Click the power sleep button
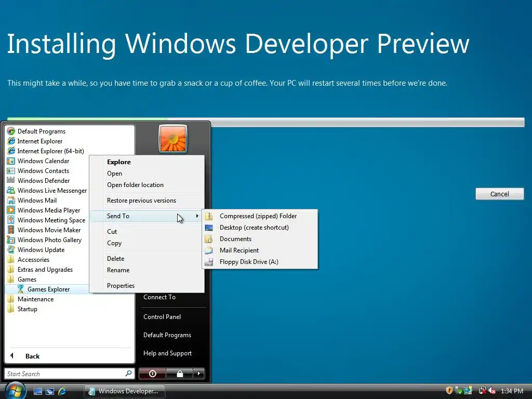The height and width of the screenshot is (399, 532). point(152,374)
